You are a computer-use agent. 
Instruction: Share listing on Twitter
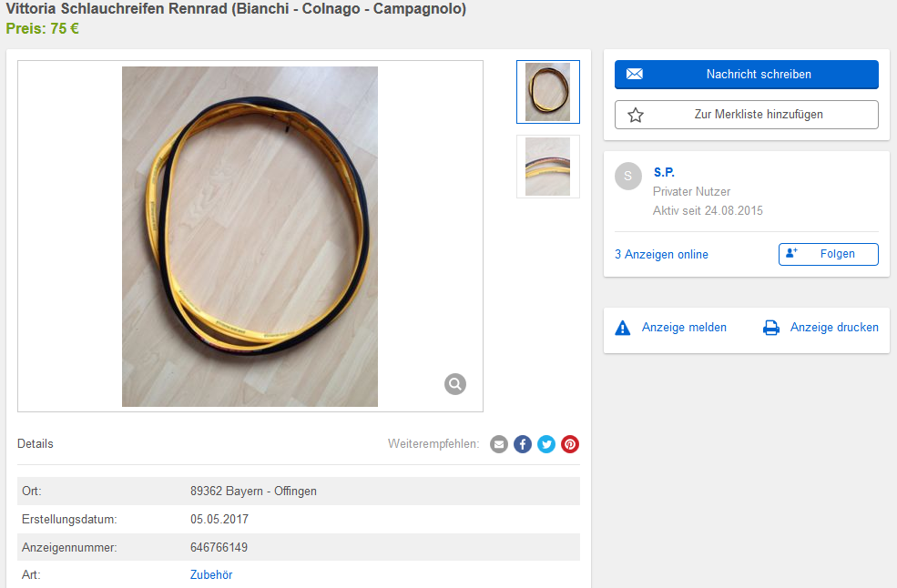tap(546, 444)
